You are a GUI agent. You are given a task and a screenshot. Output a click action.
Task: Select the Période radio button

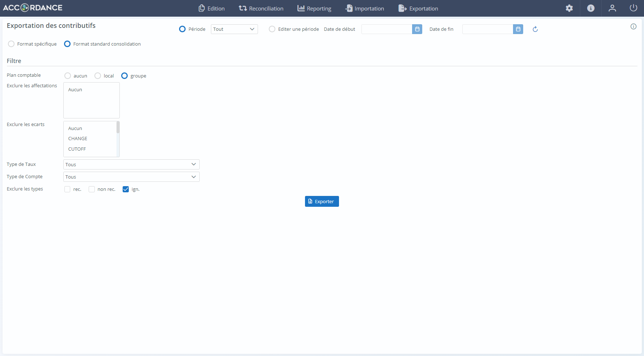[x=182, y=29]
